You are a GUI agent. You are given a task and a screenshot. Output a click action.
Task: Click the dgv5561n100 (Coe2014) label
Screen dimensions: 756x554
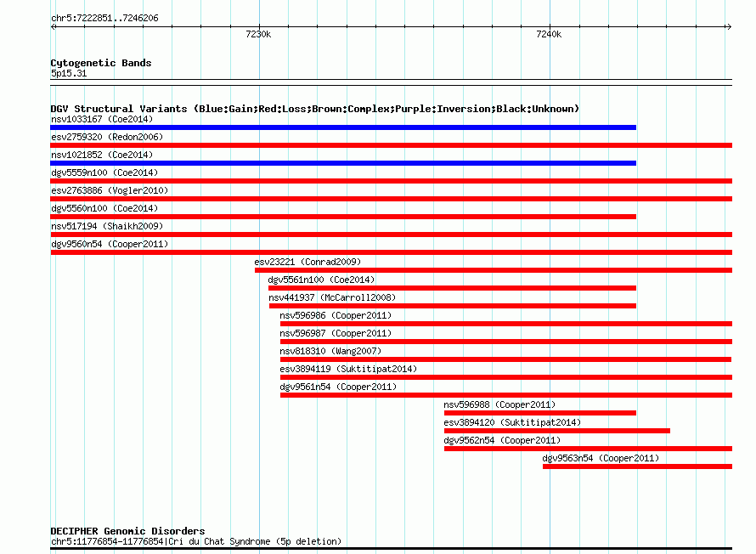[321, 280]
